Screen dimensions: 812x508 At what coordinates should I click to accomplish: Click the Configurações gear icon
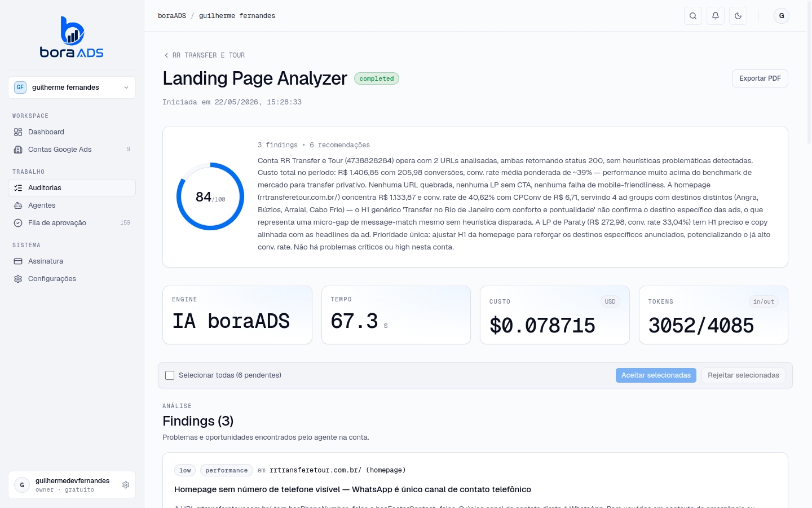tap(18, 279)
